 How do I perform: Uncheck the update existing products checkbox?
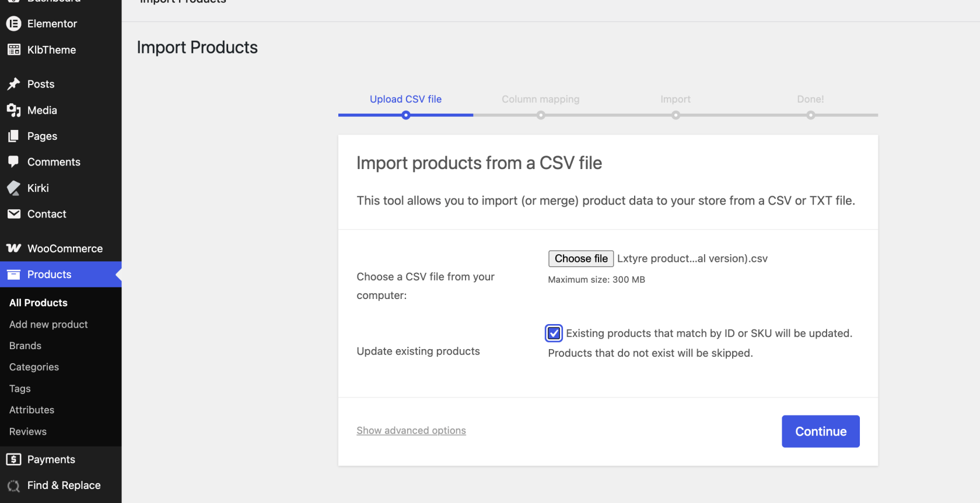tap(554, 333)
